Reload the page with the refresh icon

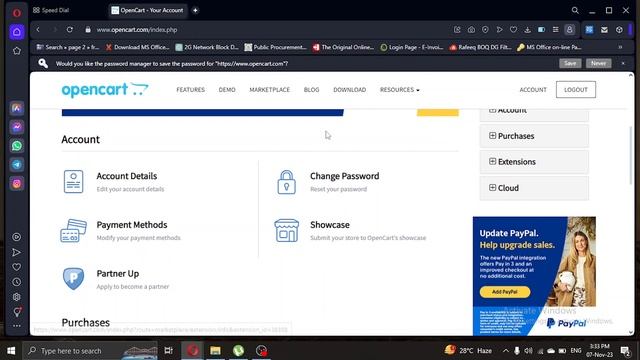(x=70, y=29)
